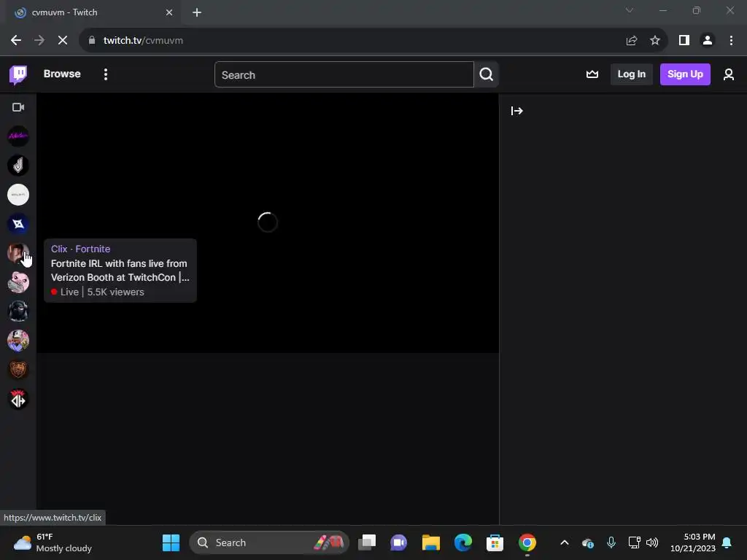Stop the page from loading
Screen dimensions: 747x560
(63, 41)
